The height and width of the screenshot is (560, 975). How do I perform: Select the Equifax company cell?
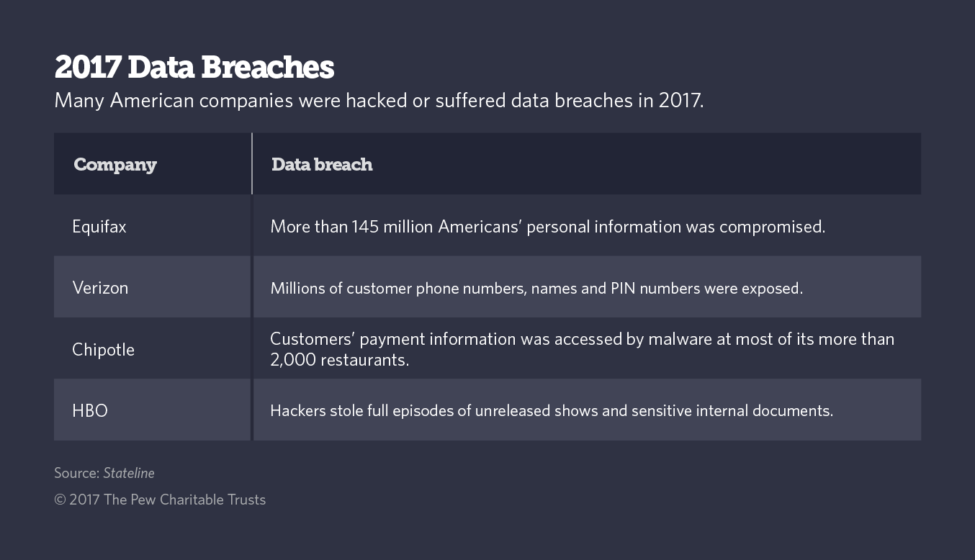99,227
